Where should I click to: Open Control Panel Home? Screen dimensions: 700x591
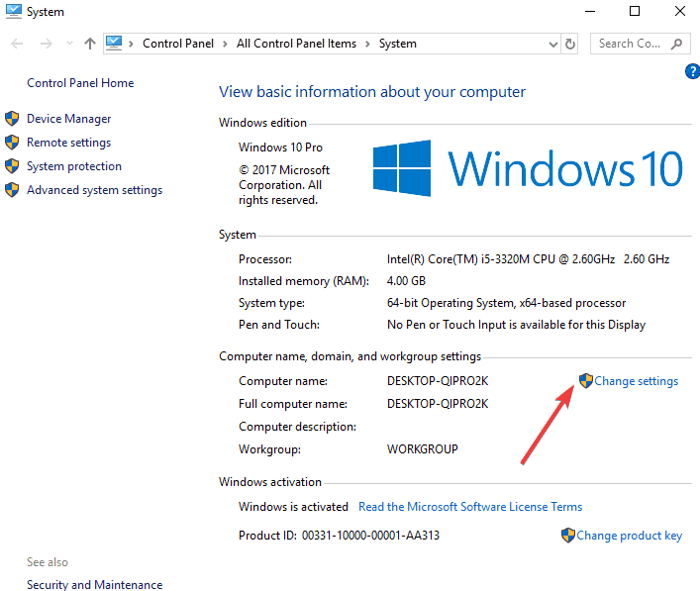pyautogui.click(x=80, y=83)
